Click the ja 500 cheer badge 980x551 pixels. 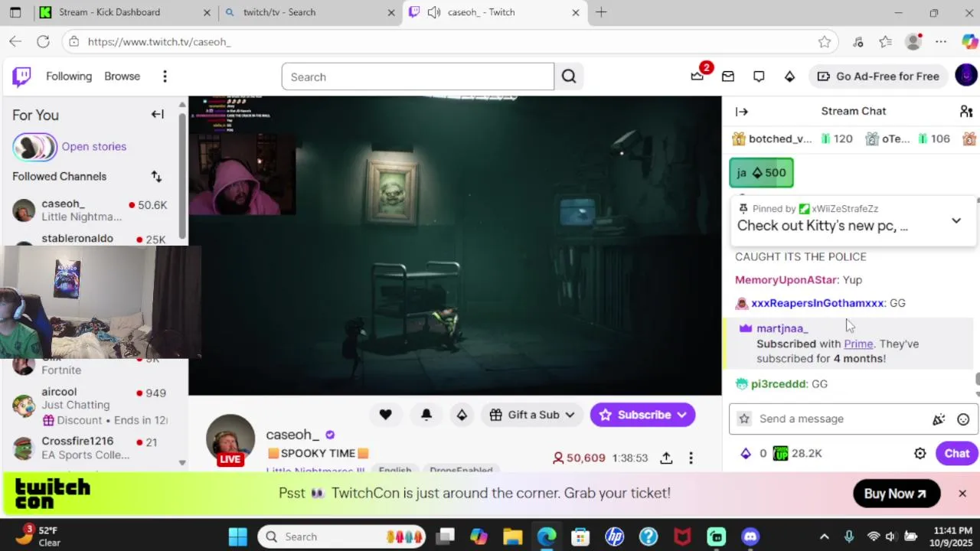pyautogui.click(x=762, y=173)
